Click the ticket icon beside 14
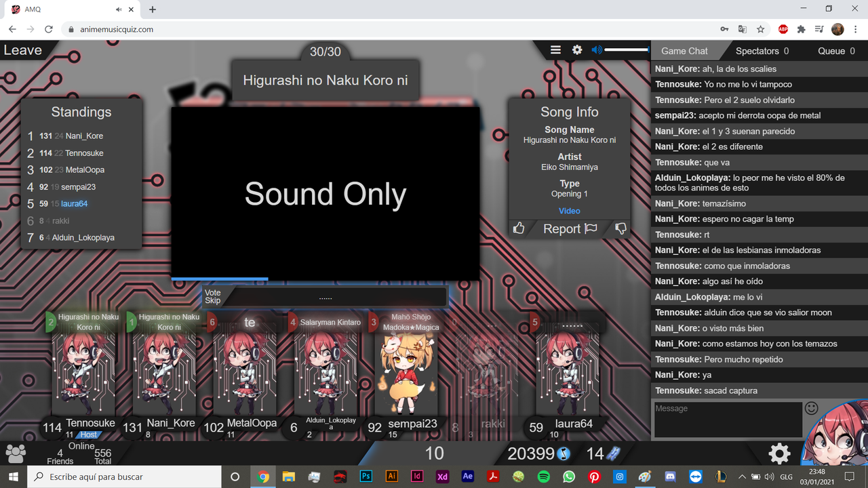Viewport: 868px width, 488px height. pos(613,453)
